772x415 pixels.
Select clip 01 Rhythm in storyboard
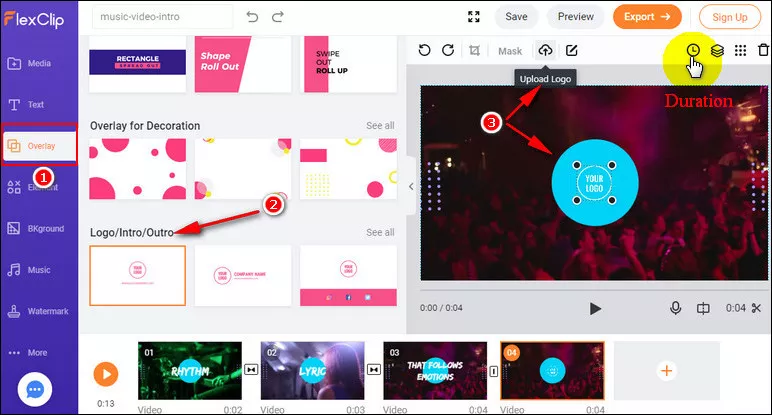pos(190,371)
